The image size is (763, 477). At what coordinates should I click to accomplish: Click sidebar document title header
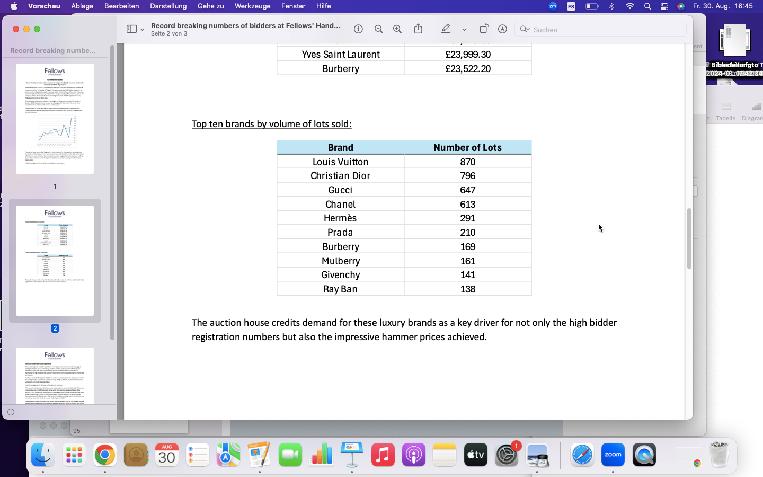pos(53,51)
